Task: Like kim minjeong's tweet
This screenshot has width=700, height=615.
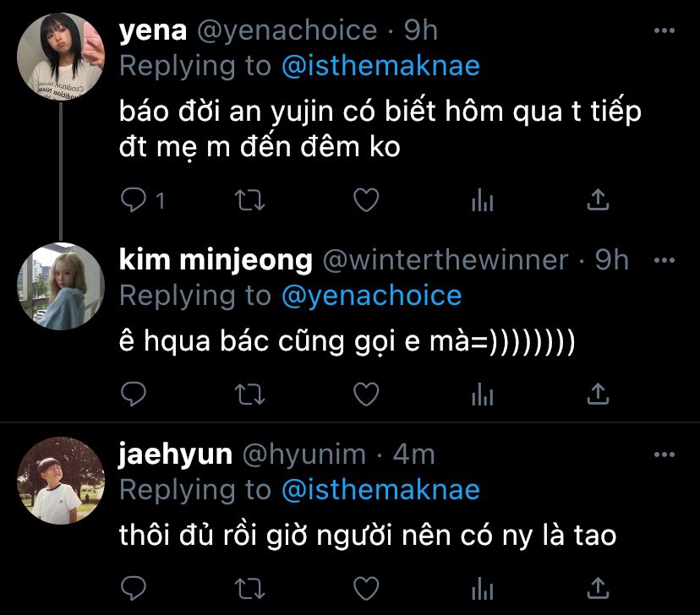Action: click(x=364, y=394)
